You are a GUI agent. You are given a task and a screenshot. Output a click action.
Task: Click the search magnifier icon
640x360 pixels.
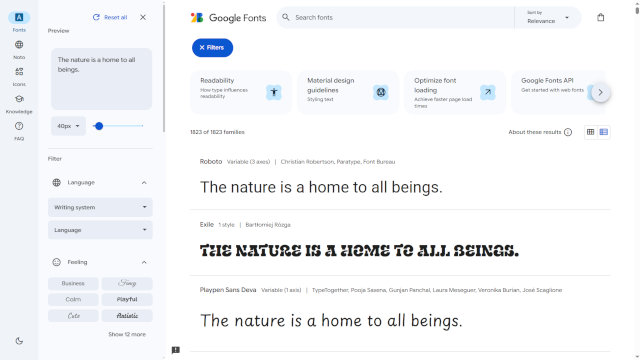pos(286,17)
